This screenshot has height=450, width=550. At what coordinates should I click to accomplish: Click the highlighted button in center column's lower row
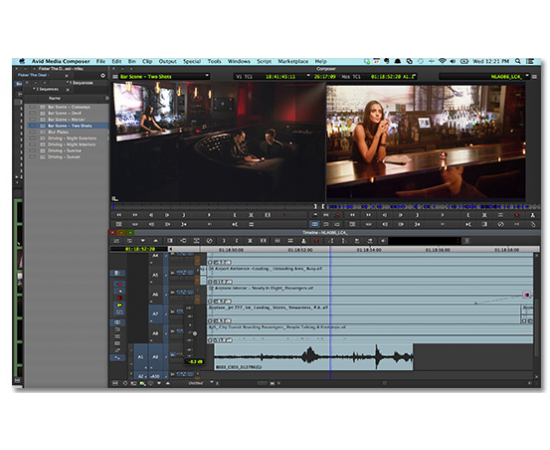click(315, 224)
